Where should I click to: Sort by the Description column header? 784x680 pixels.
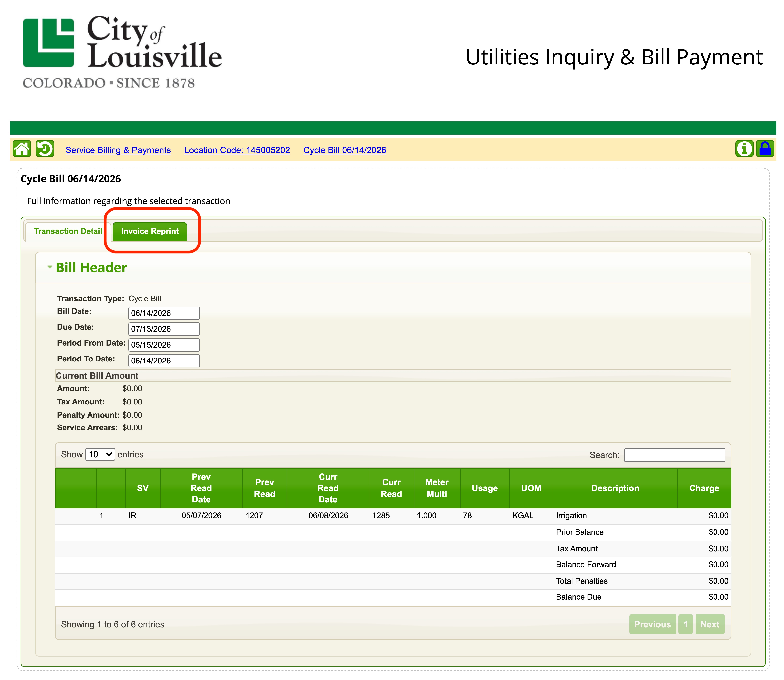[615, 488]
